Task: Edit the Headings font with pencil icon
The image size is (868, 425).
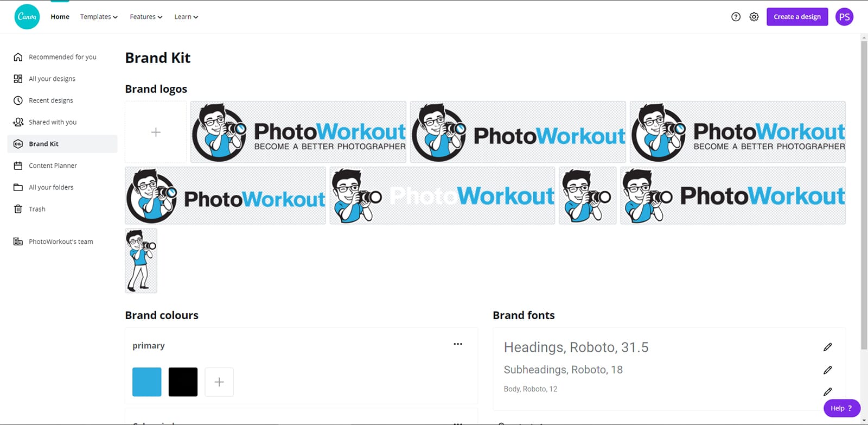Action: coord(827,347)
